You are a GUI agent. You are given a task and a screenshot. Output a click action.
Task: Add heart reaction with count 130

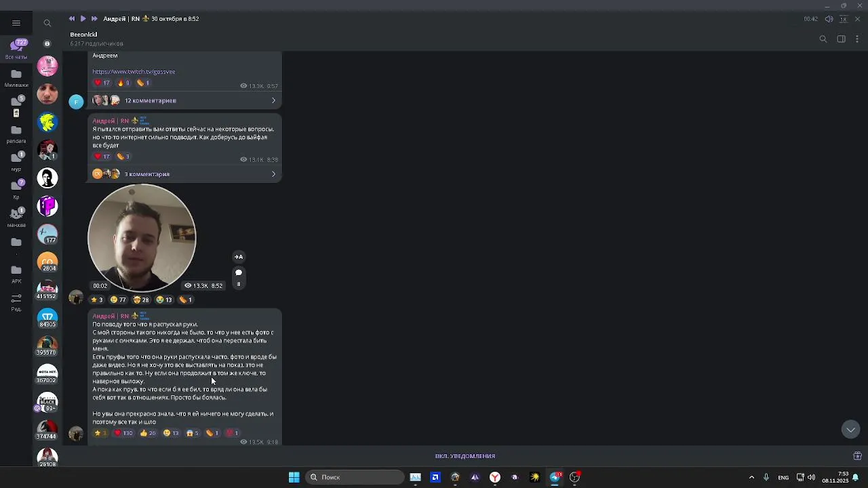coord(123,433)
